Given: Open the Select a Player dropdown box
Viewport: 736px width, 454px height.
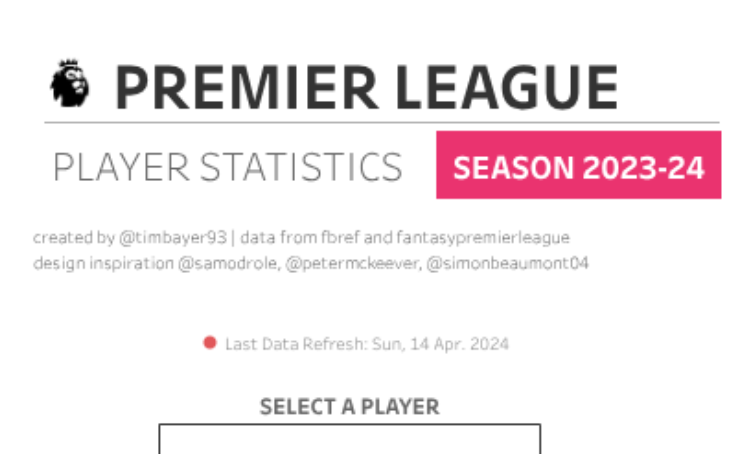Looking at the screenshot, I should [349, 438].
